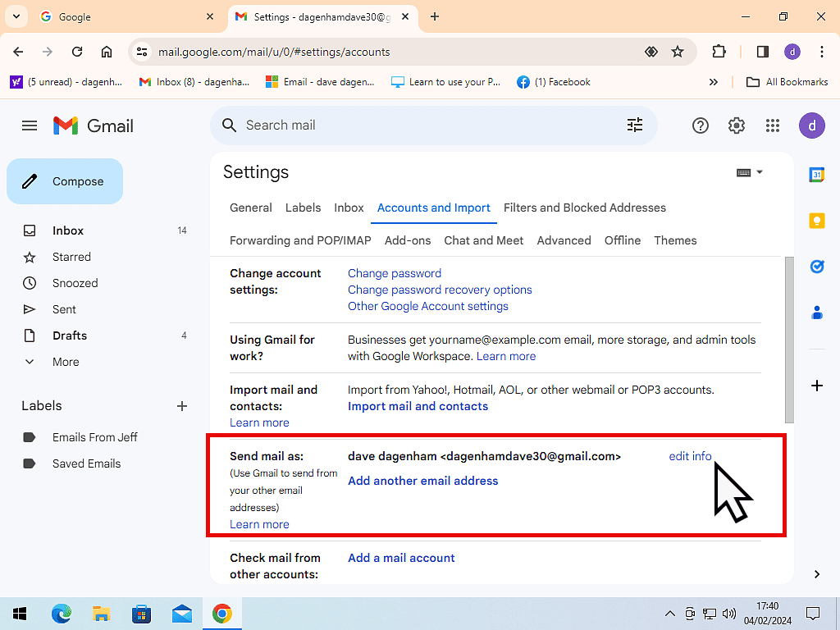
Task: Switch to Forwarding and POP/IMAP tab
Action: tap(300, 240)
